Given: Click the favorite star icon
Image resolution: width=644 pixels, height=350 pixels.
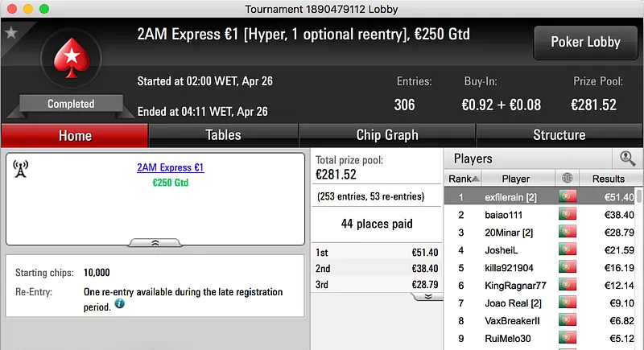Looking at the screenshot, I should [11, 33].
